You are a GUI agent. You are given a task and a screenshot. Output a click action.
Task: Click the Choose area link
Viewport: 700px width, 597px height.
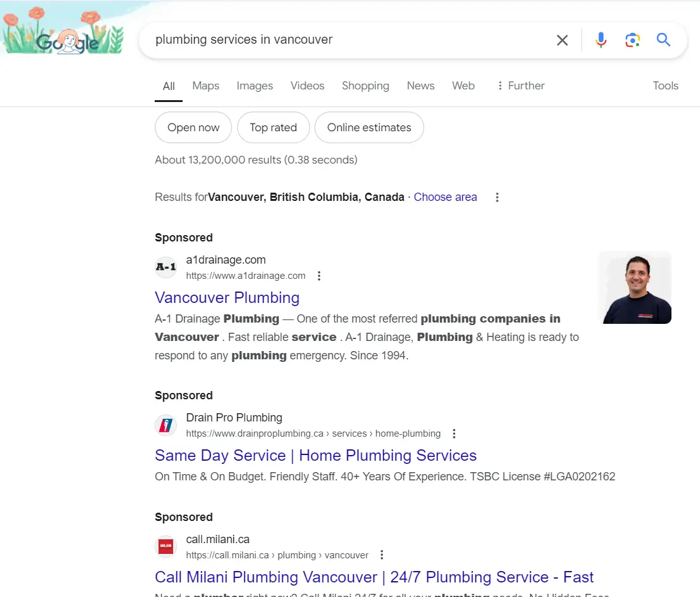pos(445,197)
